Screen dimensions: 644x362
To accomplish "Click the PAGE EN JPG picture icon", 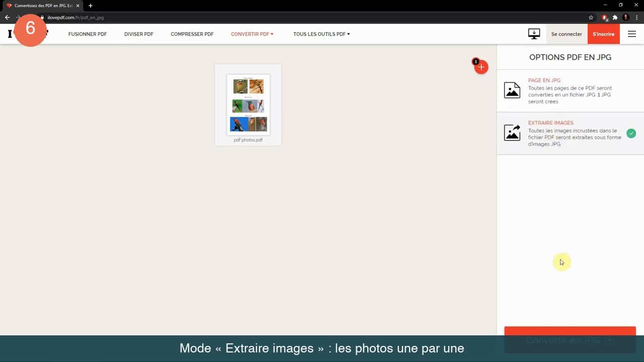I will (512, 90).
